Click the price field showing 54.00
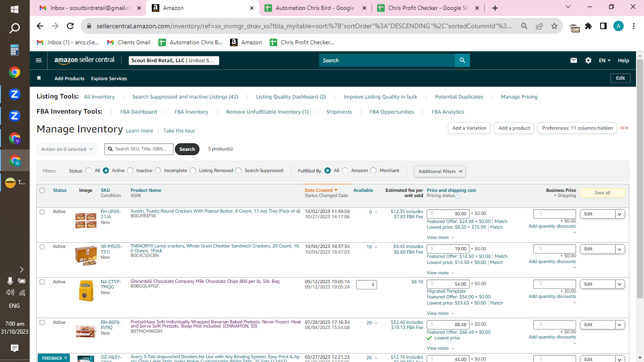This screenshot has width=644, height=362. 448,284
